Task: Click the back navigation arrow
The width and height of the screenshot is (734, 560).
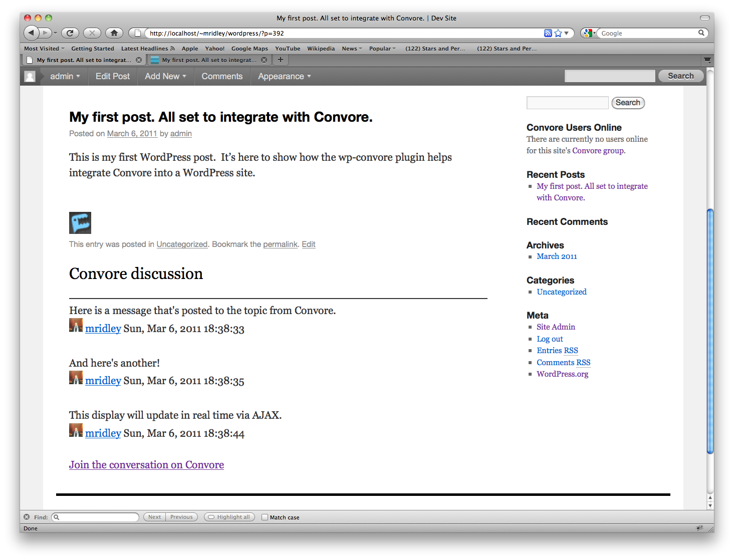Action: pyautogui.click(x=31, y=33)
